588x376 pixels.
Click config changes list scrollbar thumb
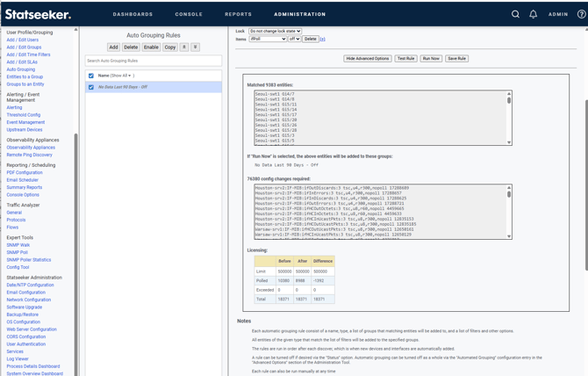[509, 194]
